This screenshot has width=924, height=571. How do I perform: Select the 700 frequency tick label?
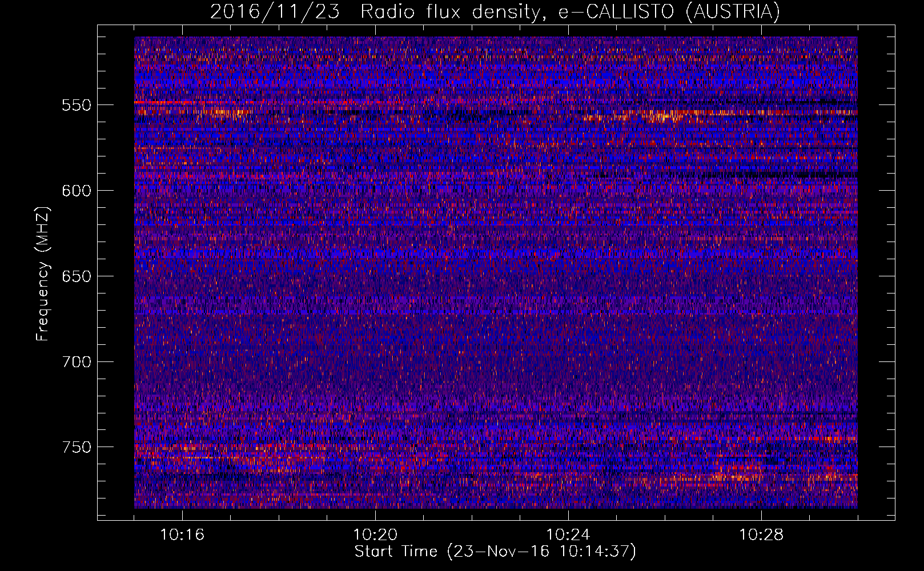pos(77,362)
